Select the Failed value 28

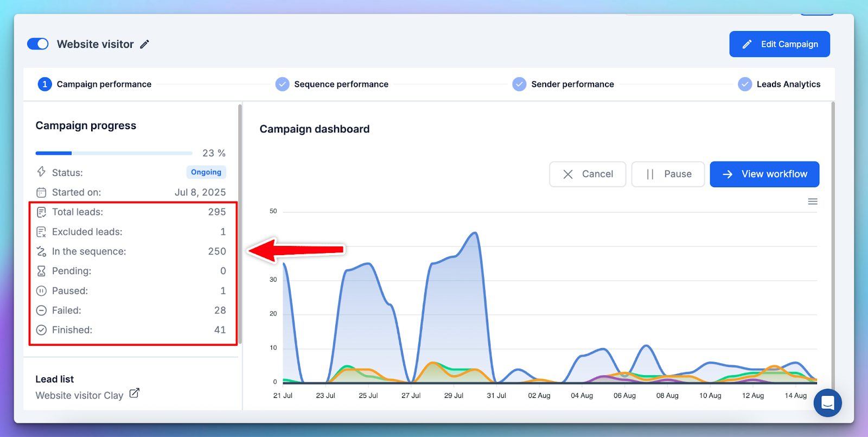pos(220,311)
